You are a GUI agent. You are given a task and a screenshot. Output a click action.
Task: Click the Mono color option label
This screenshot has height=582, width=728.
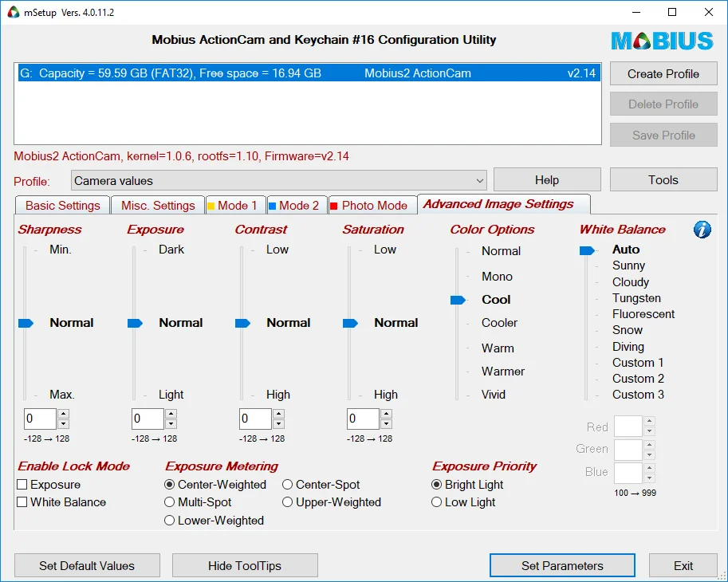click(x=497, y=277)
